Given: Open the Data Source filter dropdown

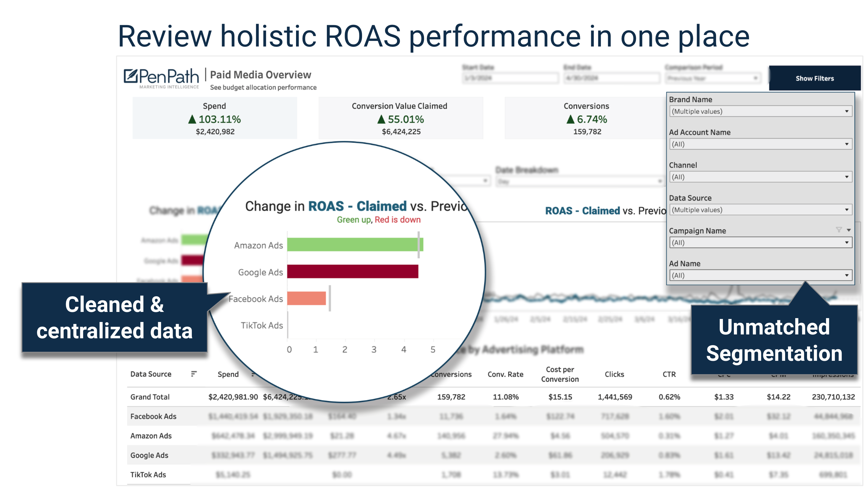Looking at the screenshot, I should point(761,210).
